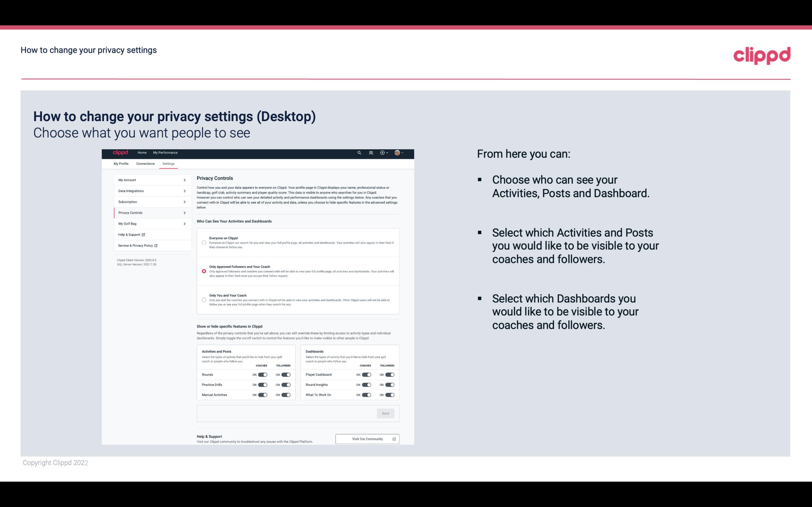Toggle Rounds Followers switch on/off
Image resolution: width=812 pixels, height=507 pixels.
pos(286,374)
